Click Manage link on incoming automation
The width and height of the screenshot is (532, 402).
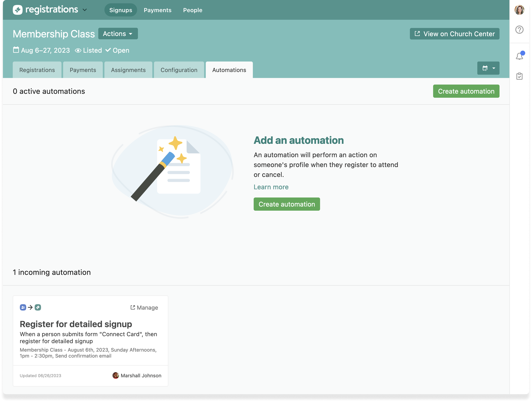coord(144,308)
